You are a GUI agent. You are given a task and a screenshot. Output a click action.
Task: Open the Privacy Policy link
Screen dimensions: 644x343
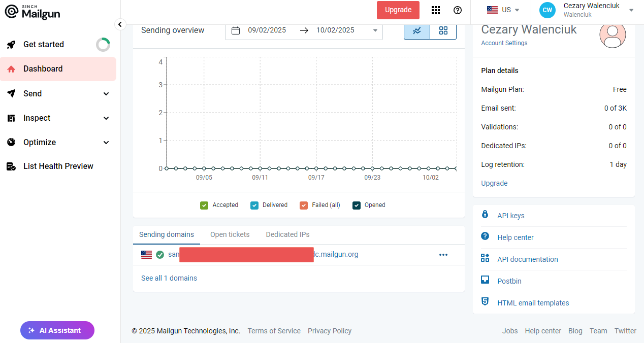click(x=330, y=331)
